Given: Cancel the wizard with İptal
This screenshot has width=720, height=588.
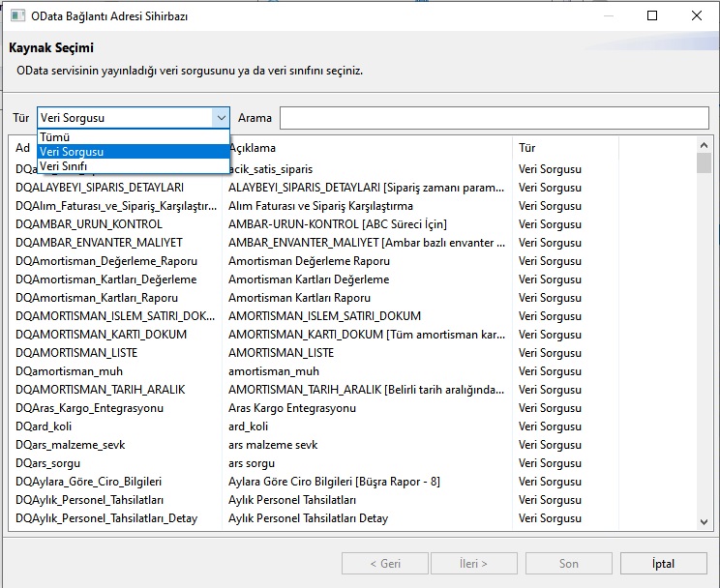Looking at the screenshot, I should point(664,563).
